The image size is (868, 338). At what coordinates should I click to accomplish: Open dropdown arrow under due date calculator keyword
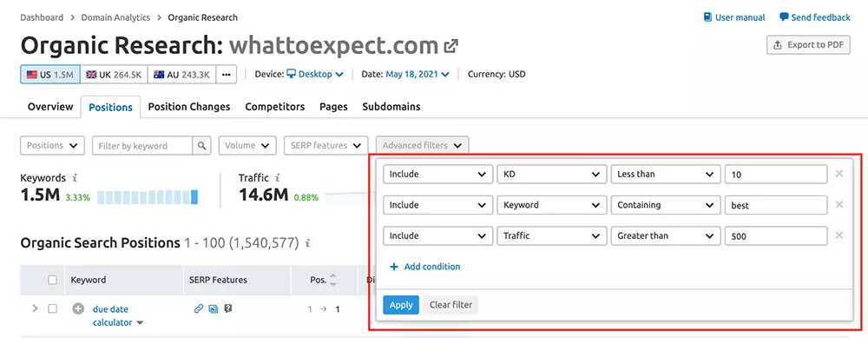coord(140,323)
